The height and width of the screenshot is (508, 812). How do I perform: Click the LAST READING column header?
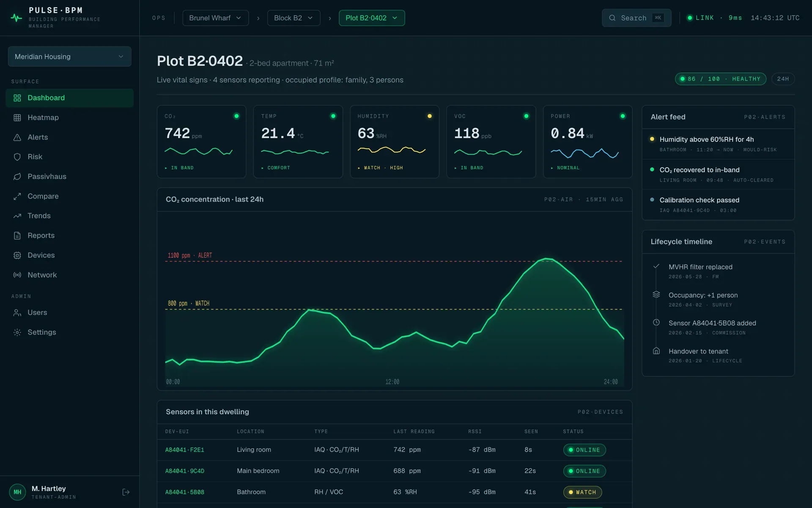point(414,431)
